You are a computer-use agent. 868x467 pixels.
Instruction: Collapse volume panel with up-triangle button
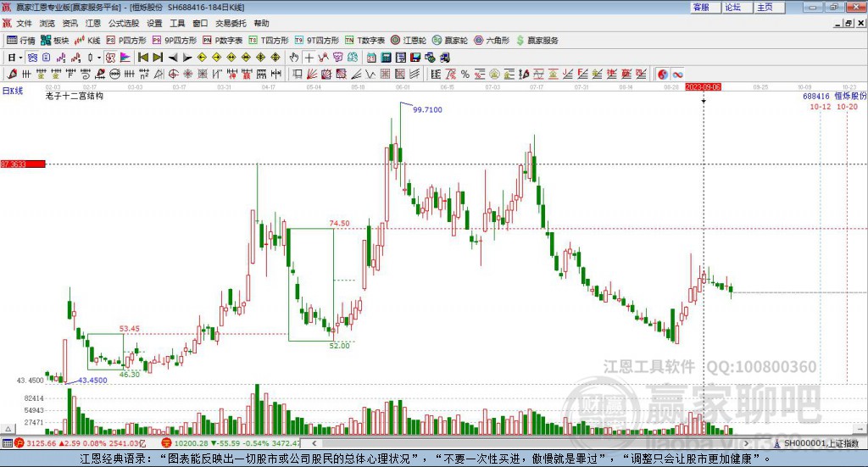(8, 429)
